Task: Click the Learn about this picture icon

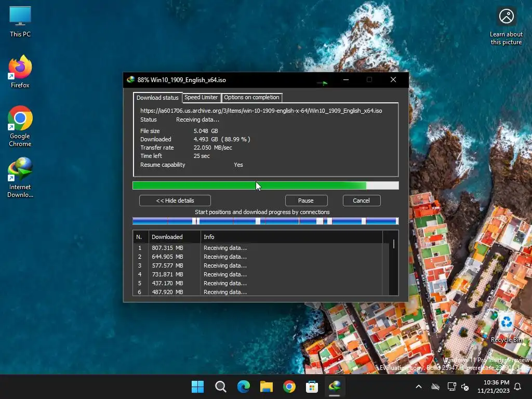Action: (506, 26)
